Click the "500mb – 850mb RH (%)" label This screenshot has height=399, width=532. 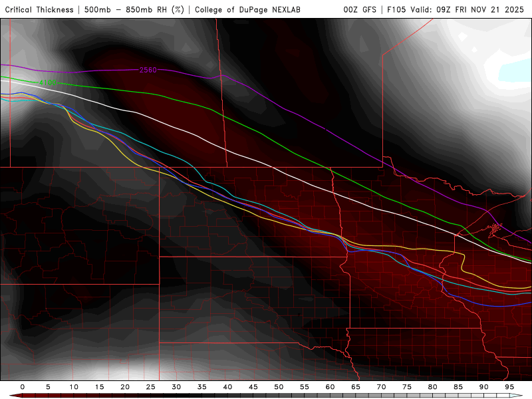[x=134, y=10]
